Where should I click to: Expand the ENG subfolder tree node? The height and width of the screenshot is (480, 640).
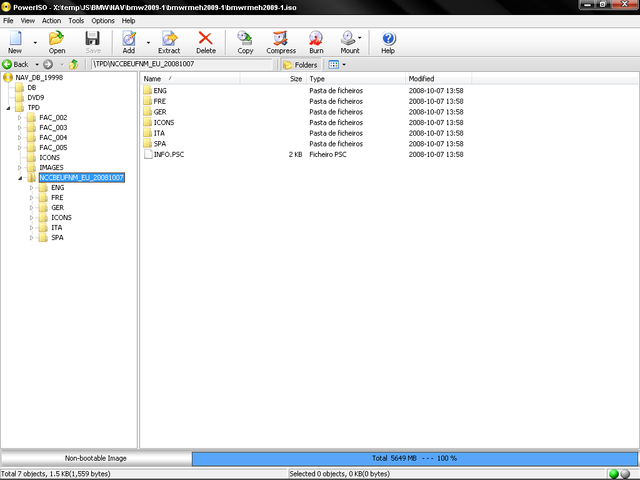point(31,188)
